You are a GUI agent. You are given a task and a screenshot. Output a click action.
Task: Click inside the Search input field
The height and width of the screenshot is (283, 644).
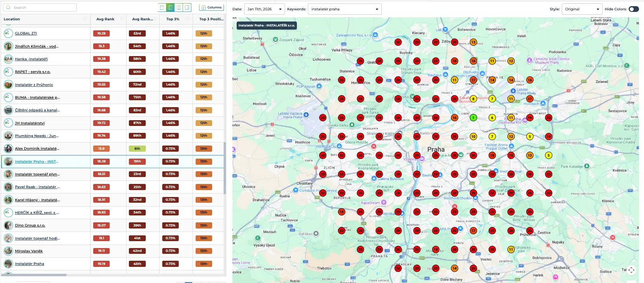tap(40, 8)
